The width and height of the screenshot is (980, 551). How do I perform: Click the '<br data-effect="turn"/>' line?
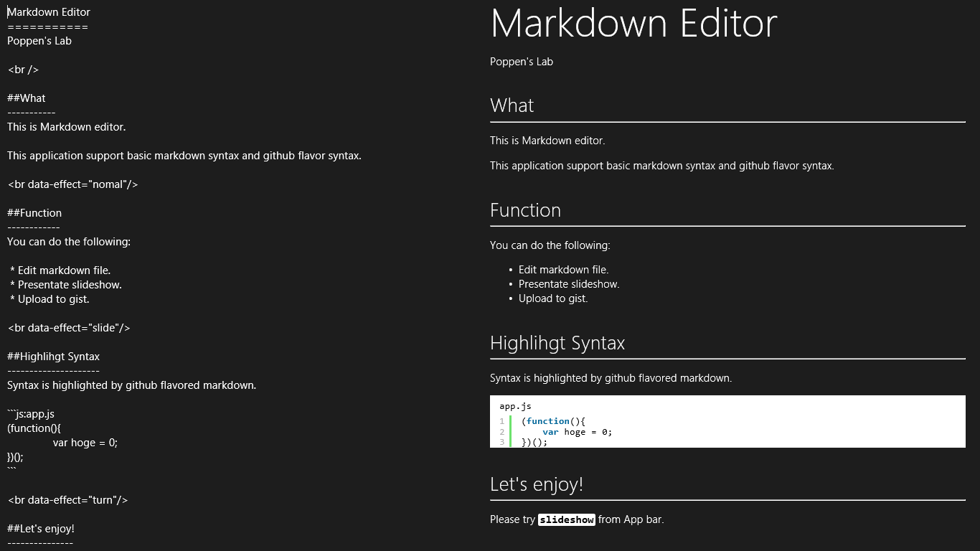(67, 500)
